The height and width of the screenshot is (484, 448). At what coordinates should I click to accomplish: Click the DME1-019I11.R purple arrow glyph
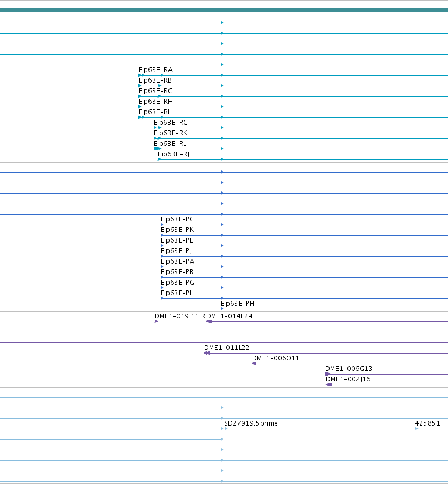(x=156, y=321)
